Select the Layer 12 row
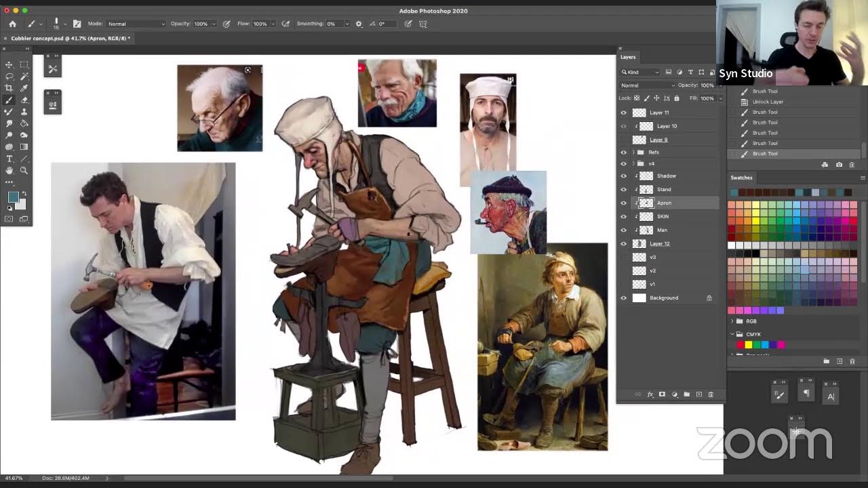The width and height of the screenshot is (868, 488). 668,243
